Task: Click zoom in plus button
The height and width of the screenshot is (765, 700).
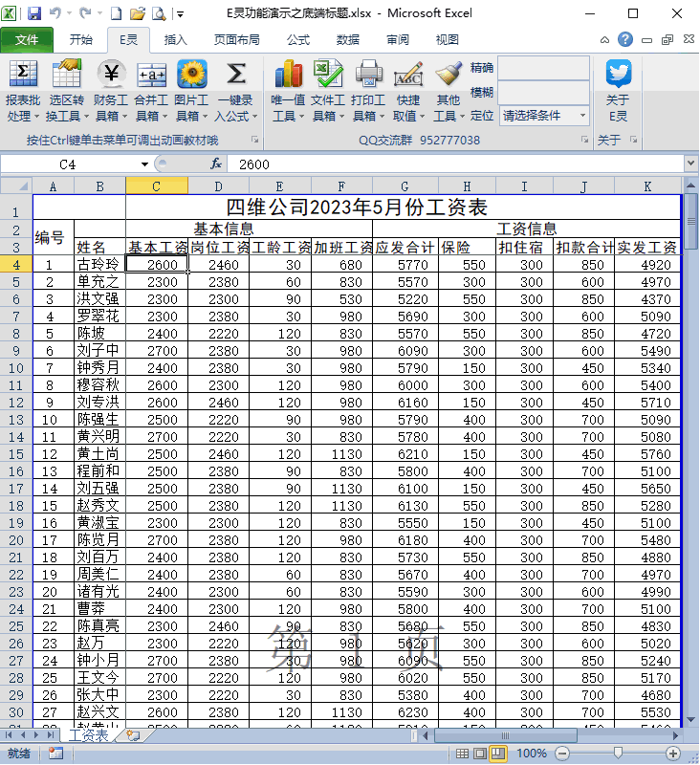Action: coord(673,754)
